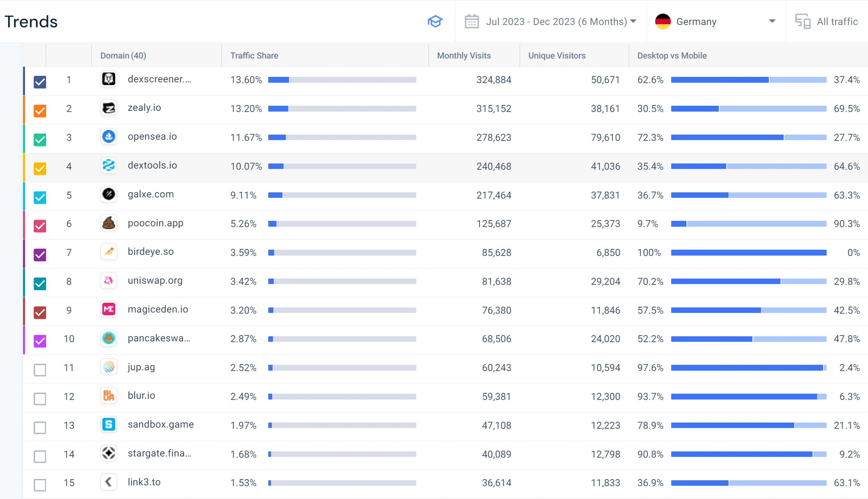868x499 pixels.
Task: Uncheck the zealy.io row checkbox
Action: (40, 111)
